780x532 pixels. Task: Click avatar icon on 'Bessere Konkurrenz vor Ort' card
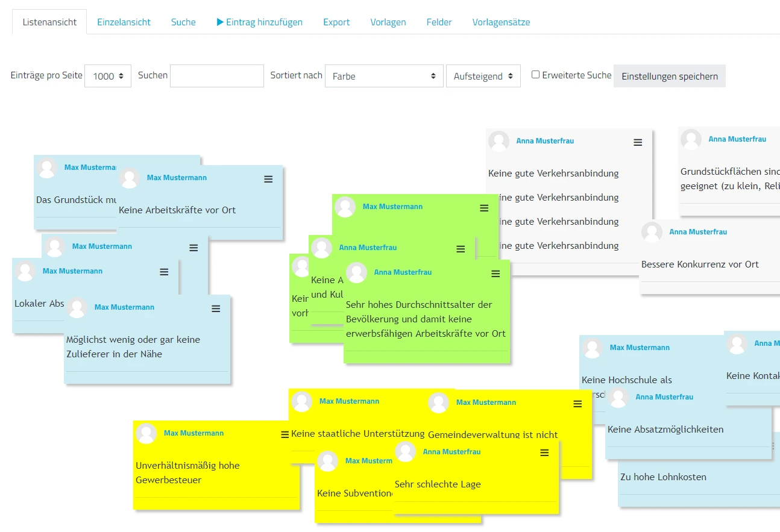coord(652,233)
